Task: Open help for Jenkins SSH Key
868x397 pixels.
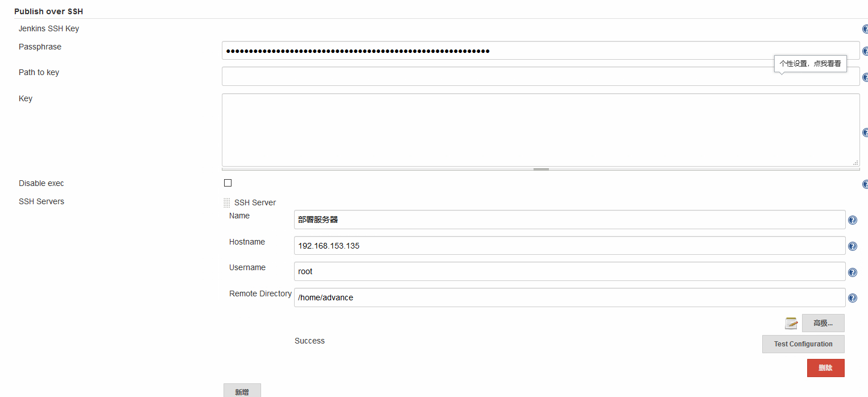Action: pyautogui.click(x=865, y=29)
